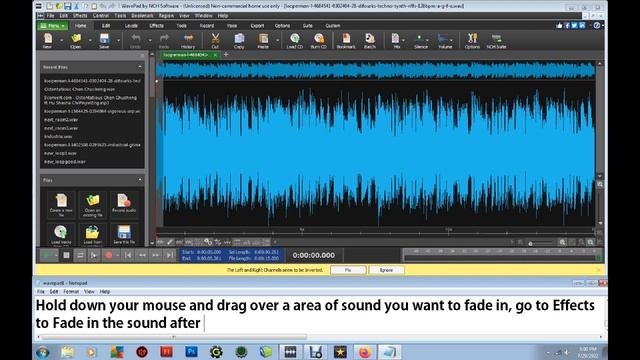Jump to start of track

coord(128,255)
